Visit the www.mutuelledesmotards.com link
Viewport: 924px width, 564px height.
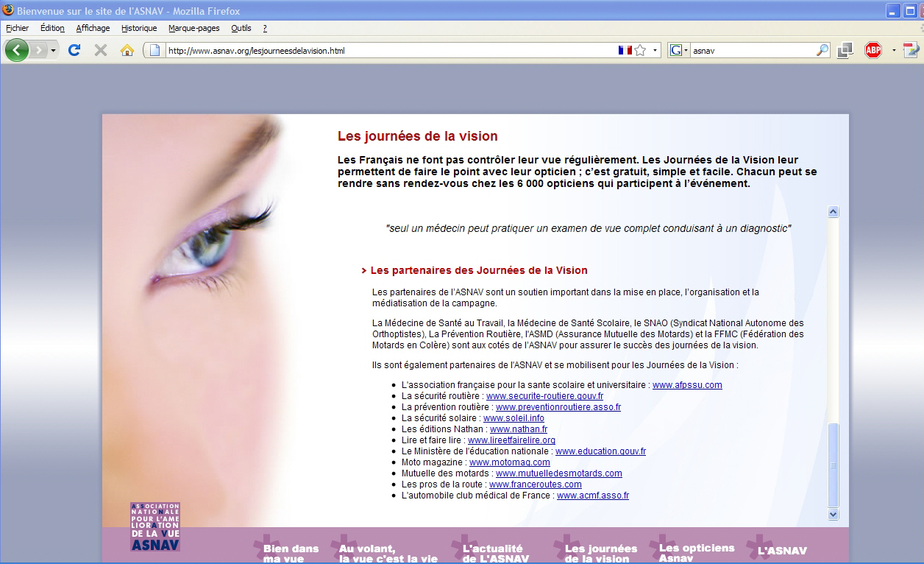point(559,473)
